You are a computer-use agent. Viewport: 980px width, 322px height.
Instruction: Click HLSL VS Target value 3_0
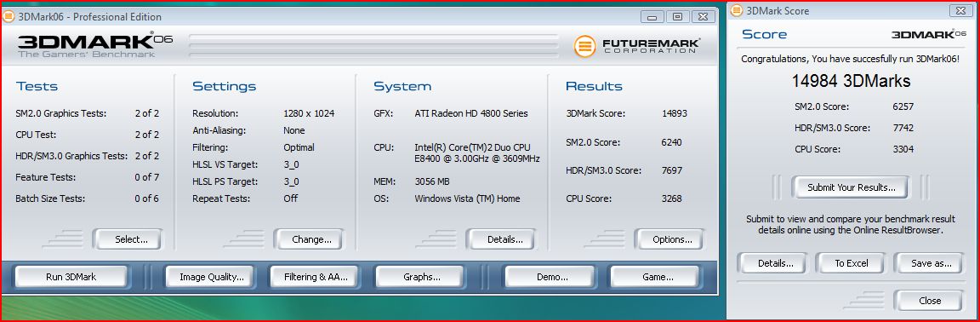(x=291, y=164)
